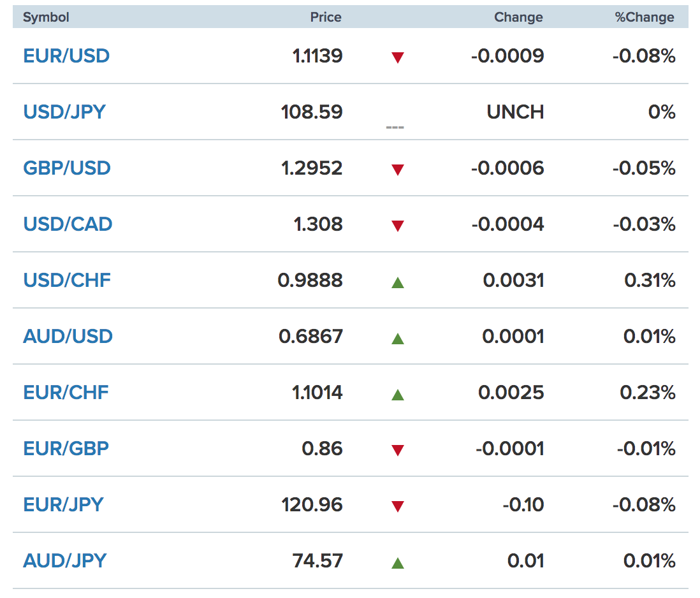This screenshot has height=598, width=700.
Task: Click the red down arrow for GBP/USD
Action: tap(397, 170)
